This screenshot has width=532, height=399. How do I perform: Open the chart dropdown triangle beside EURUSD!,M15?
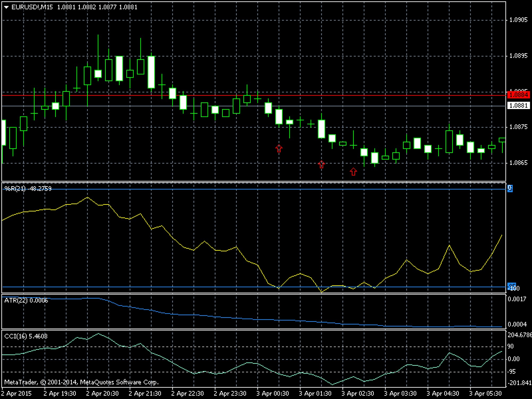pos(6,7)
